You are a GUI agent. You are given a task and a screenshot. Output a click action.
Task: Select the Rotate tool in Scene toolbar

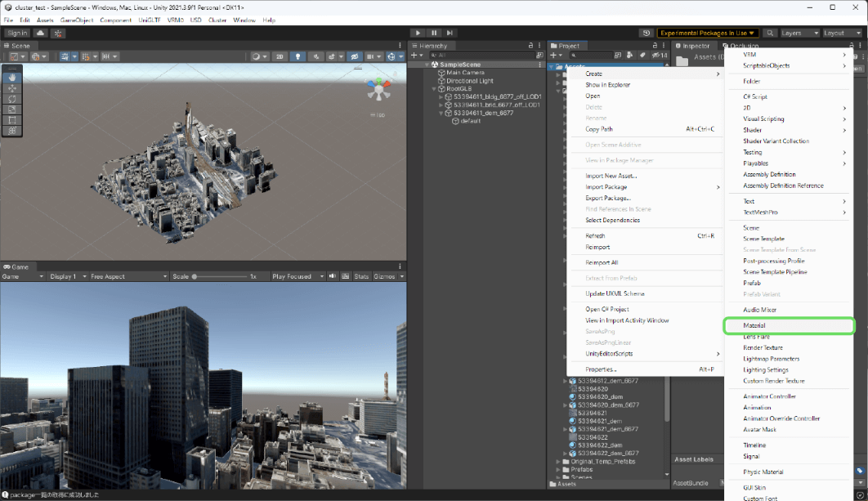click(x=12, y=99)
